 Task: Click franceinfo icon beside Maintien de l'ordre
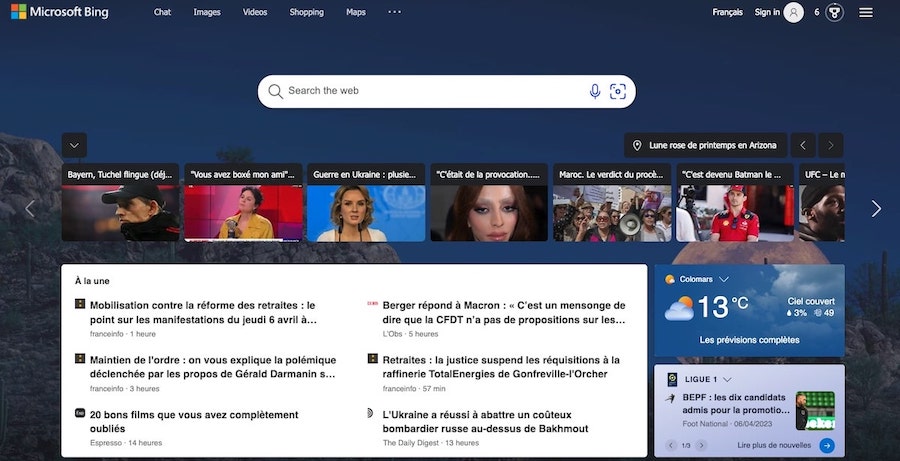point(80,358)
